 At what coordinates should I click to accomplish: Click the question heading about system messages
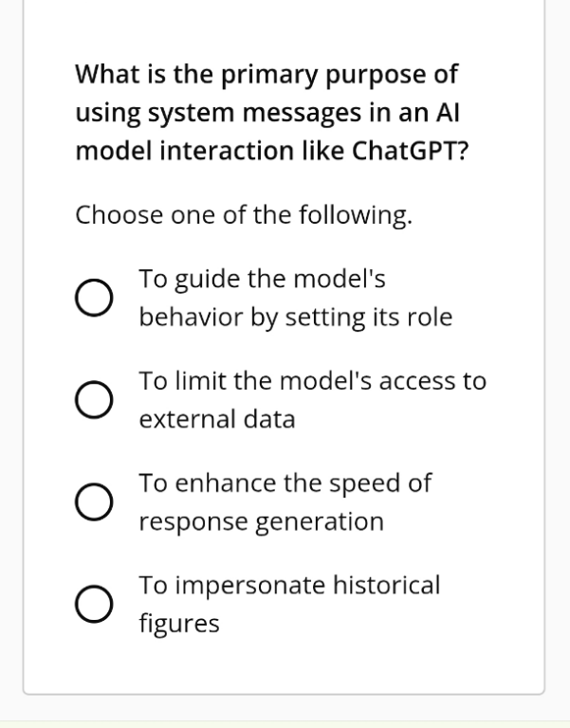(x=272, y=113)
